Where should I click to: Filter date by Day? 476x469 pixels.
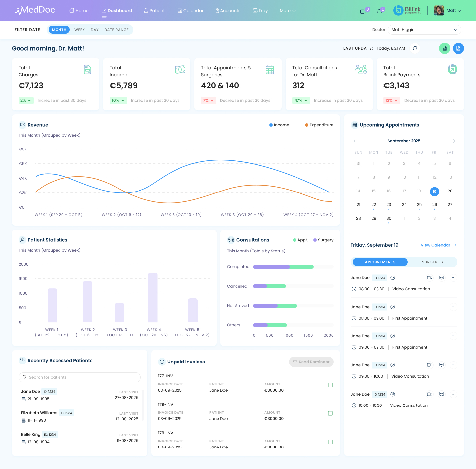coord(95,30)
